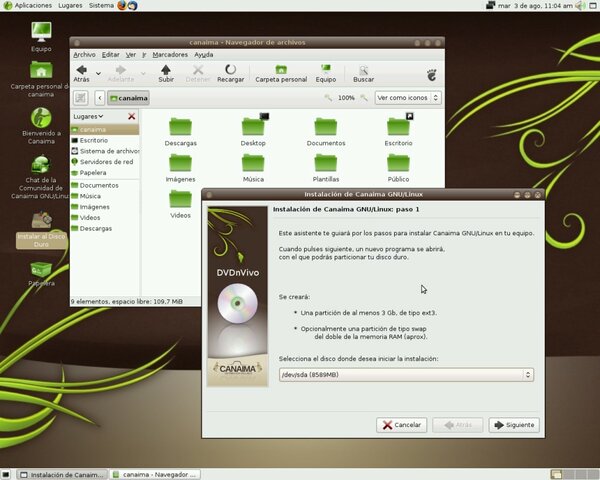Open the /dev/sda disk selection dropdown

click(x=406, y=375)
